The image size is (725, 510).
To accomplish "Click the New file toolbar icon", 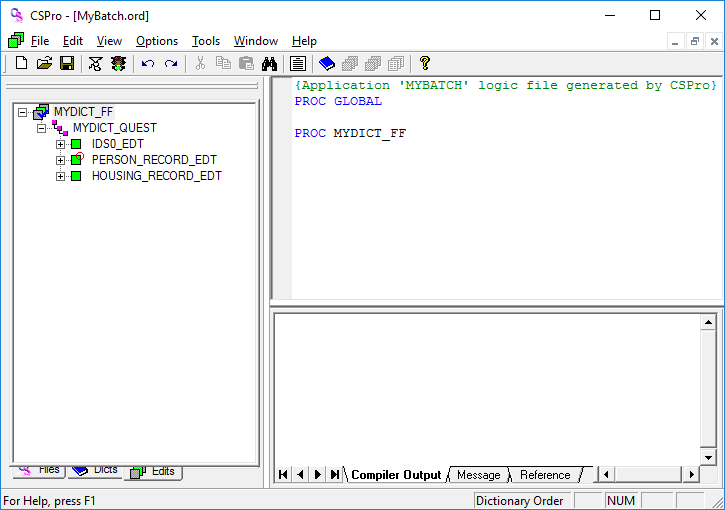I will (21, 63).
